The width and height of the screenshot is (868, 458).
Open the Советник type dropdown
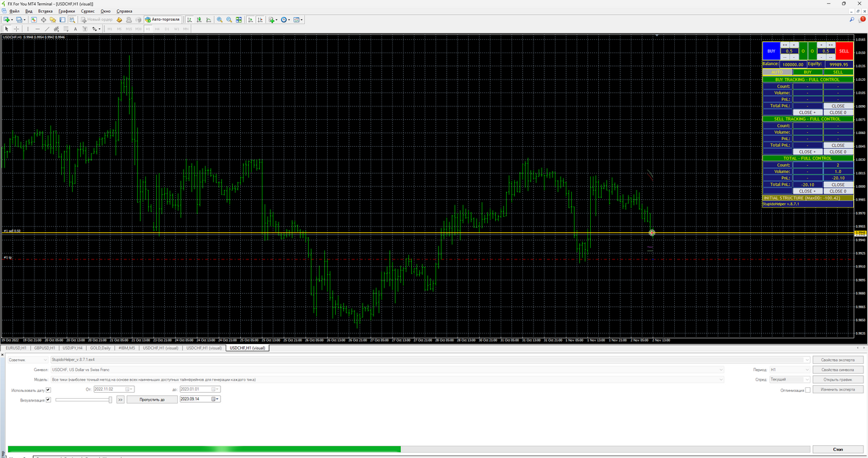(27, 360)
